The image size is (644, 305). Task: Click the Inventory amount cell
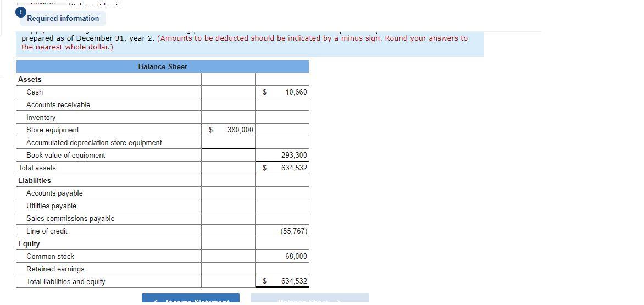(x=282, y=118)
